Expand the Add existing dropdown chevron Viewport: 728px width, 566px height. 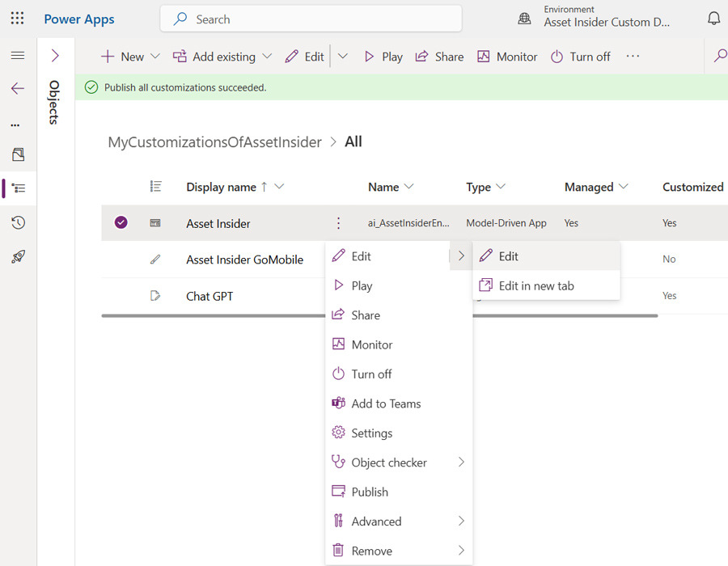click(267, 56)
